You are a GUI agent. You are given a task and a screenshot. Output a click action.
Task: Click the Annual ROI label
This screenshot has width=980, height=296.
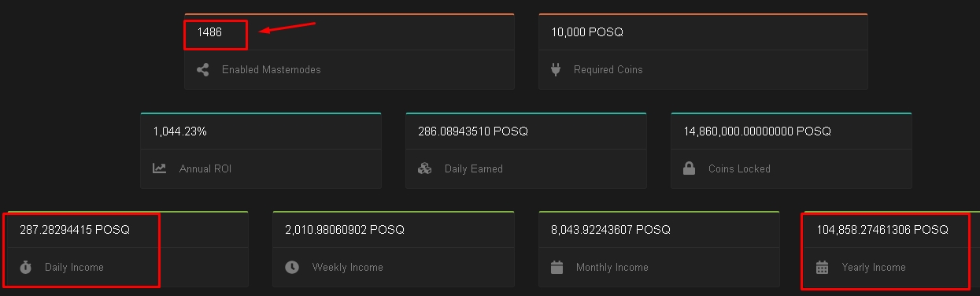pos(205,168)
